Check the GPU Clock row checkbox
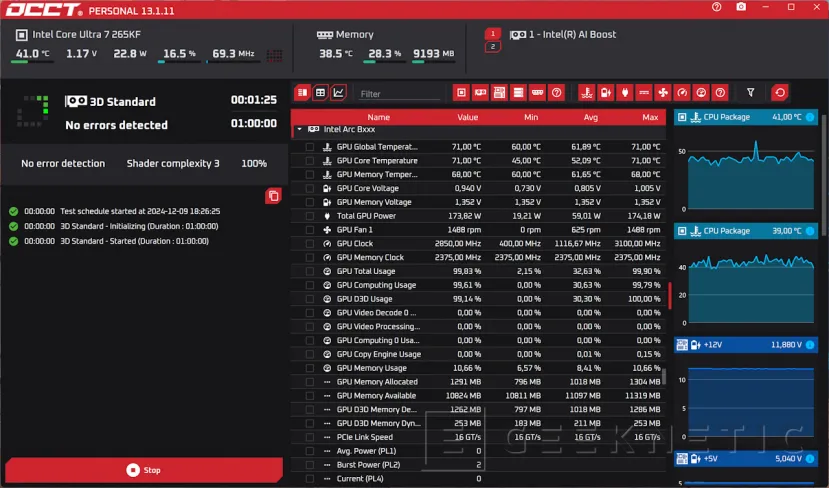This screenshot has height=488, width=829. coord(310,244)
